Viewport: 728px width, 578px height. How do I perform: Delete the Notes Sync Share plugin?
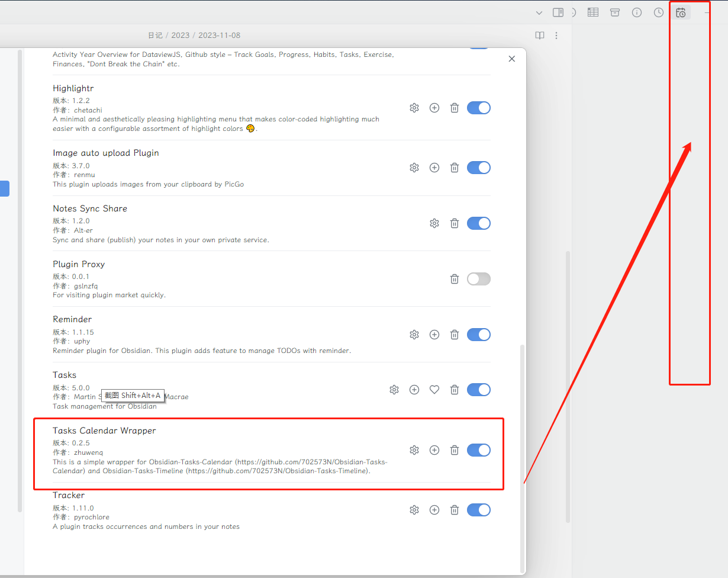(x=455, y=223)
